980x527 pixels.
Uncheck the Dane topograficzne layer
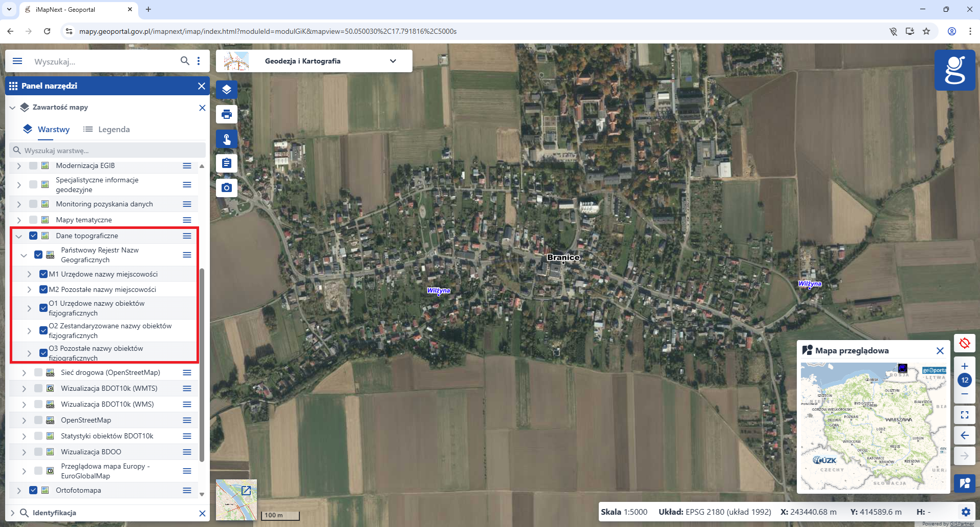tap(33, 236)
